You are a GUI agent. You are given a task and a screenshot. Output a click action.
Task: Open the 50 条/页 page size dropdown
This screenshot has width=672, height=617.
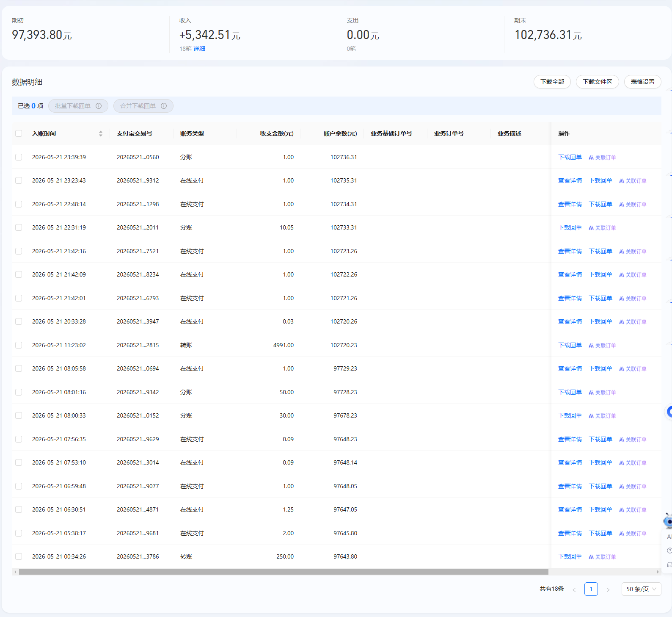tap(641, 589)
